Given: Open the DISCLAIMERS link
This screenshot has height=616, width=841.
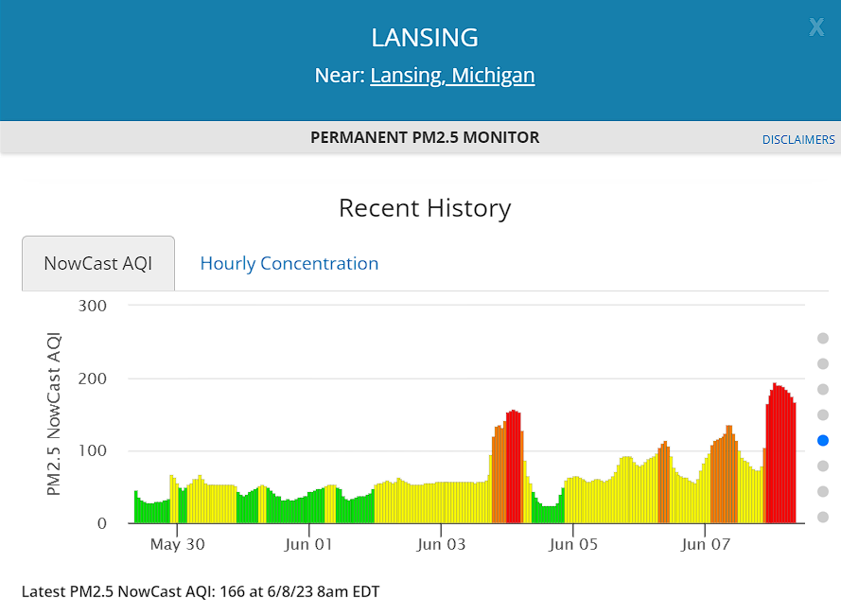Looking at the screenshot, I should point(798,139).
